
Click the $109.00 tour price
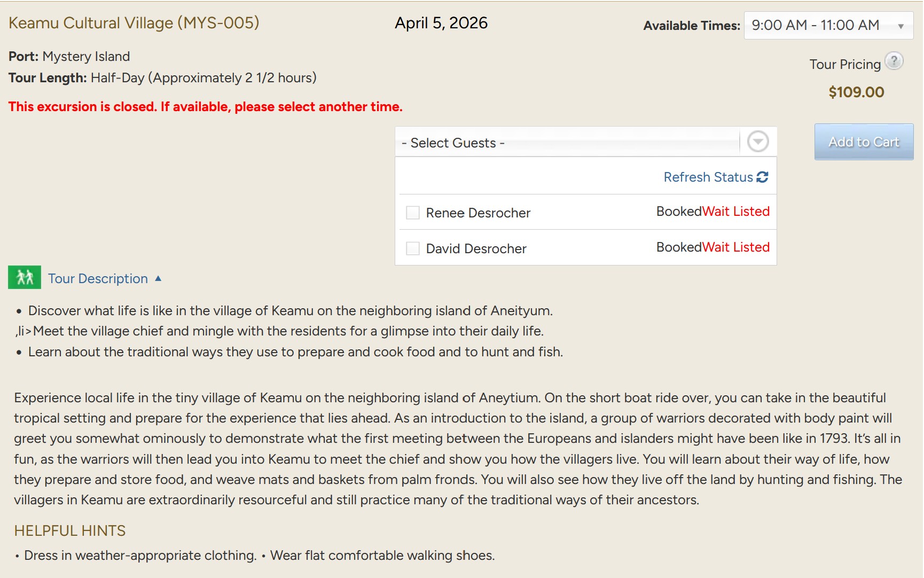click(856, 92)
